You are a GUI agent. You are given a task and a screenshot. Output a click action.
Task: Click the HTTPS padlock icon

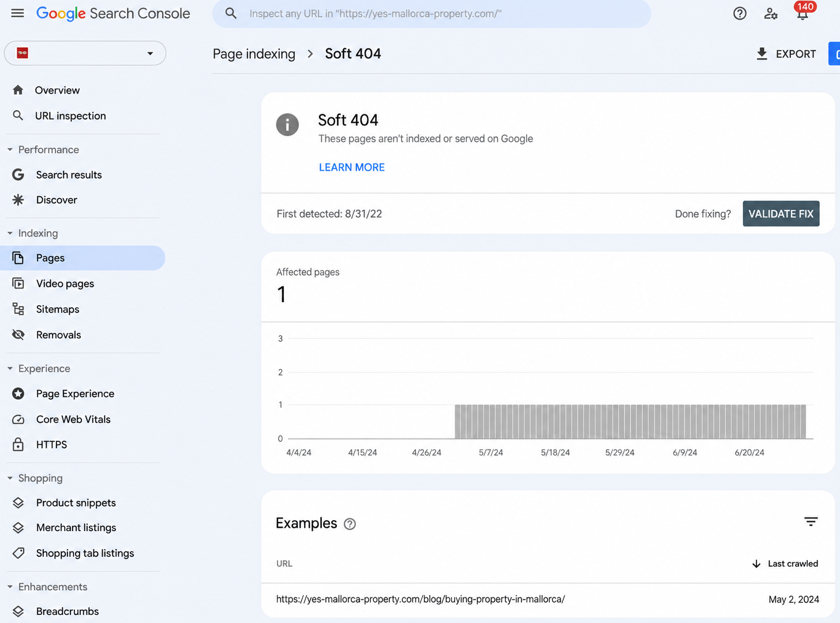pos(18,444)
